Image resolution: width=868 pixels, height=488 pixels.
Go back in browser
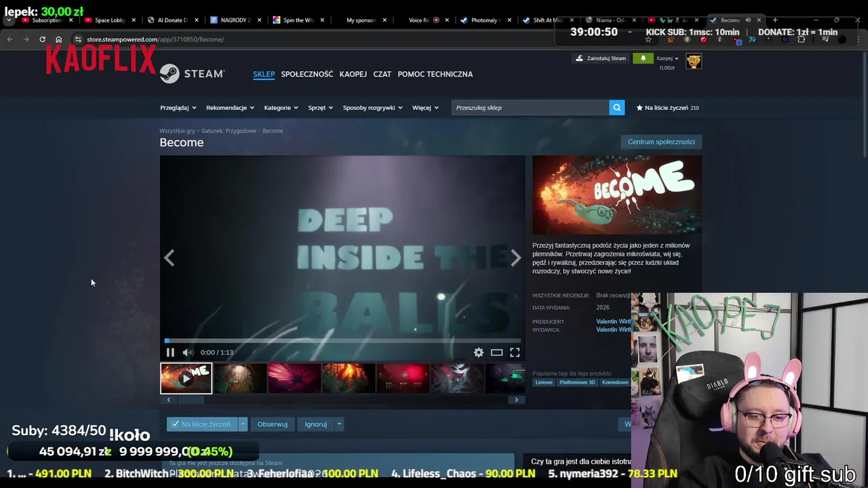point(9,39)
